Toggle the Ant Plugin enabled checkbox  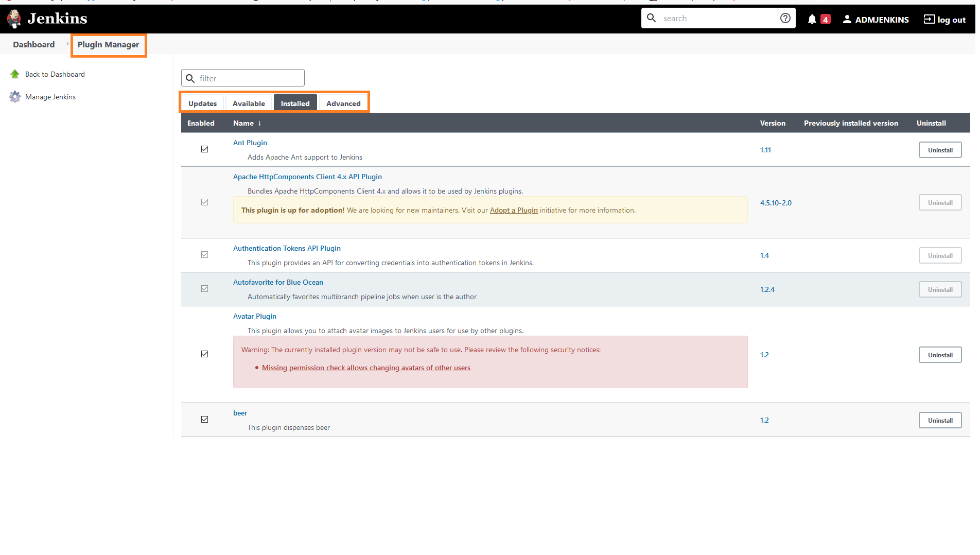(x=204, y=149)
